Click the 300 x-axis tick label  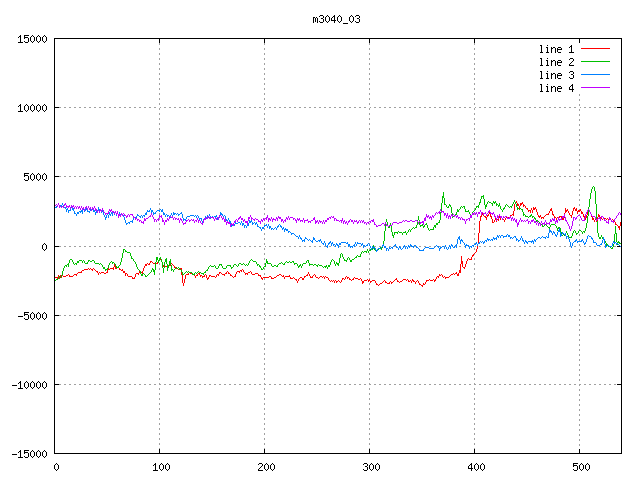[369, 467]
